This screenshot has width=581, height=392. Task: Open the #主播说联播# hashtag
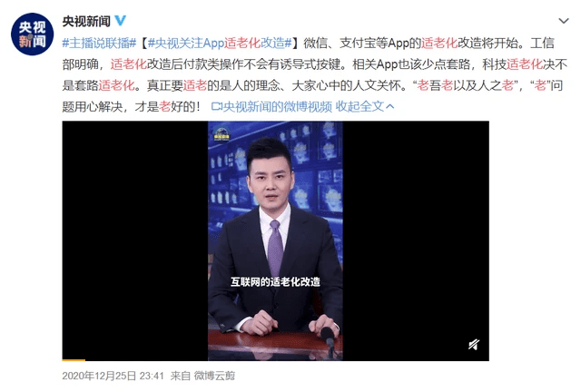(x=99, y=44)
